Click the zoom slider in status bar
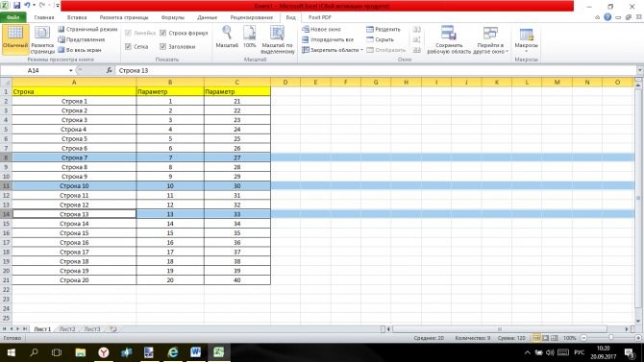 coord(610,338)
